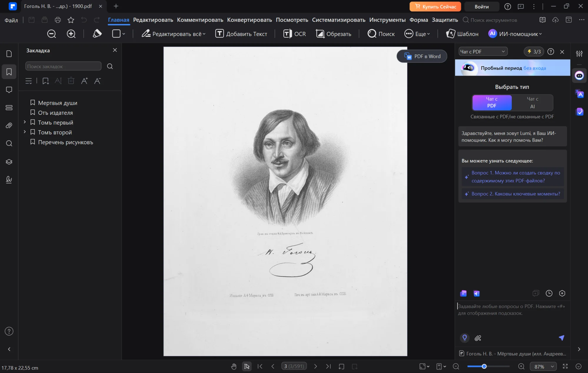
Task: Select the hand pan tool in status bar
Action: (234, 366)
